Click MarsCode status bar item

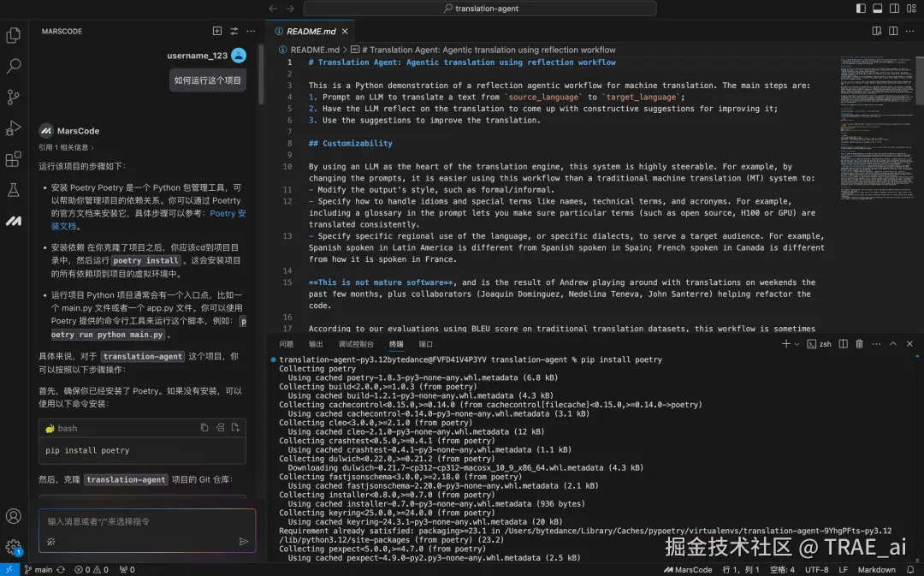point(688,569)
